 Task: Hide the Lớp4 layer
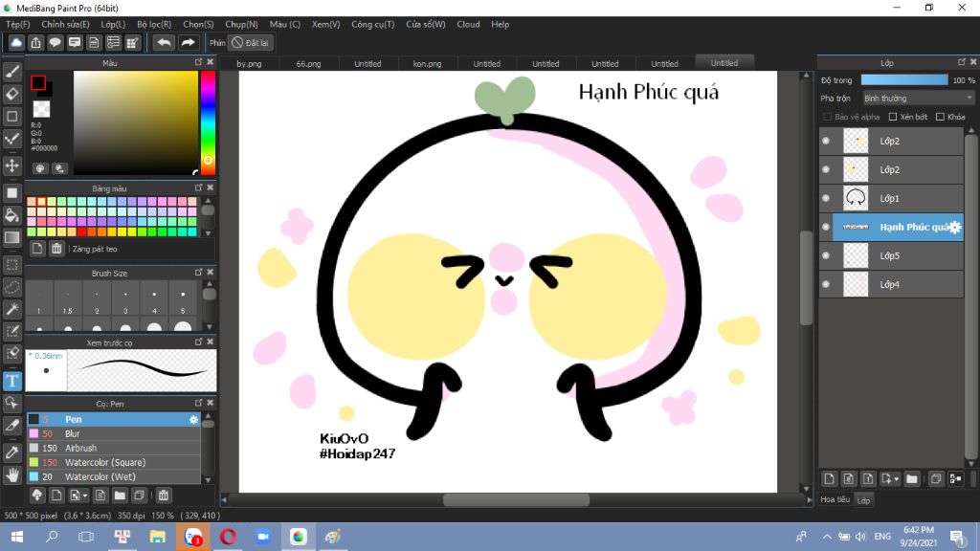[826, 285]
